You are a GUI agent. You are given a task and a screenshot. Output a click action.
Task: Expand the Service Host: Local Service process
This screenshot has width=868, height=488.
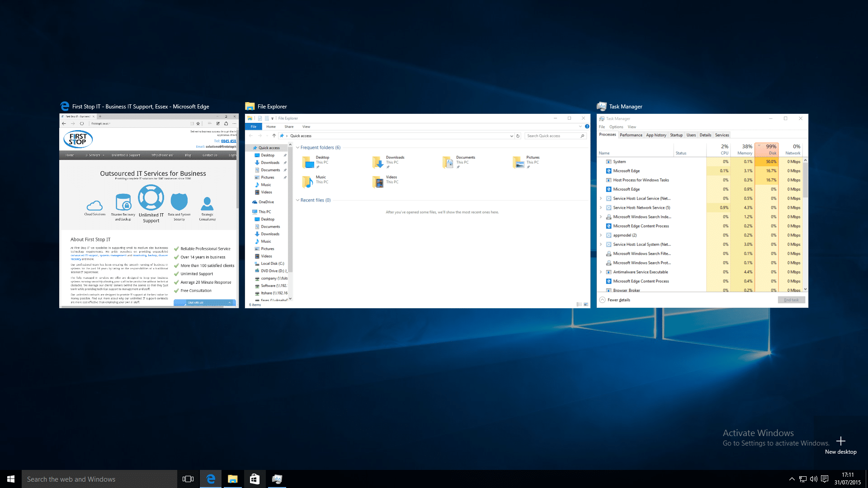pos(601,198)
